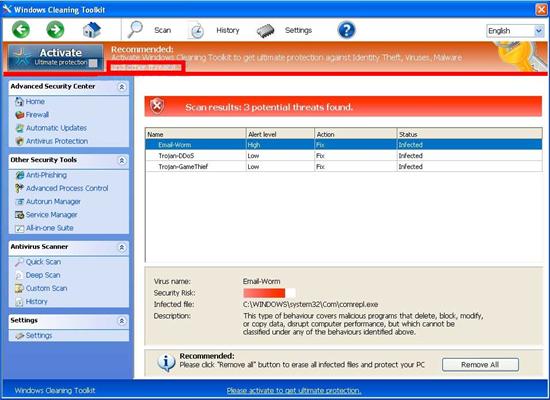Screen dimensions: 550x400
Task: Click the magnifying glass Scan icon
Action: (x=135, y=29)
